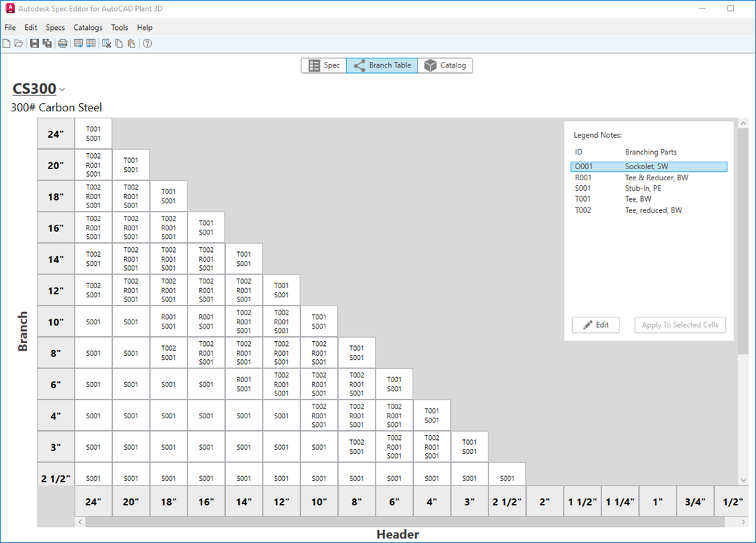
Task: Select cell at 10" branch, 18" header
Action: point(169,322)
